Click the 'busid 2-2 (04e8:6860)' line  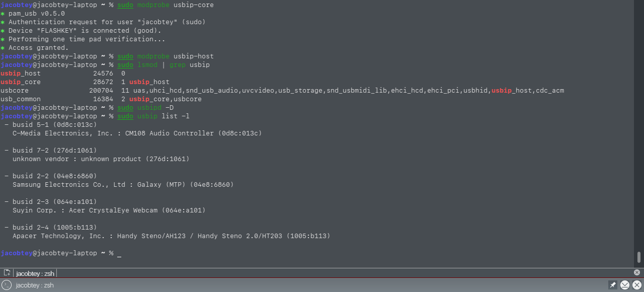click(x=50, y=176)
